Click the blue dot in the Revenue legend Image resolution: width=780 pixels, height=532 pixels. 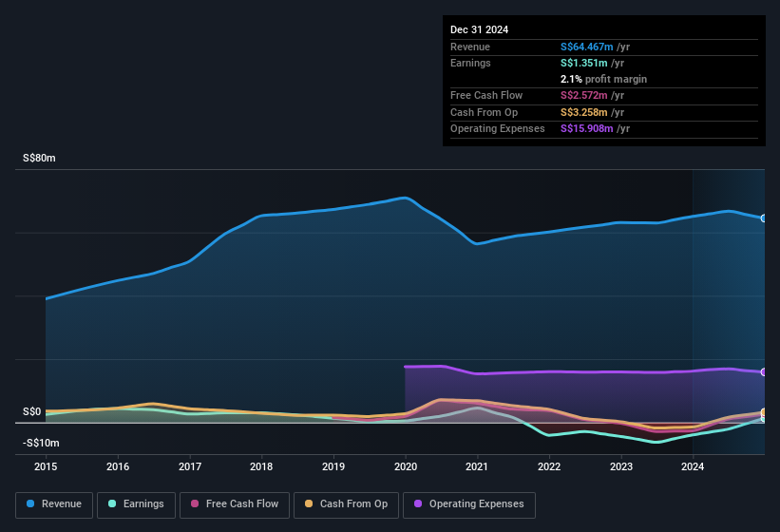tap(31, 504)
